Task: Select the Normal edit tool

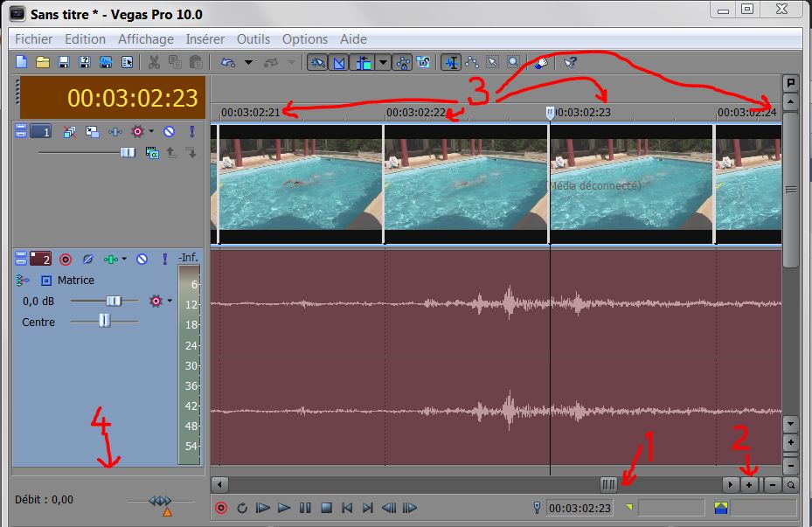Action: tap(452, 63)
